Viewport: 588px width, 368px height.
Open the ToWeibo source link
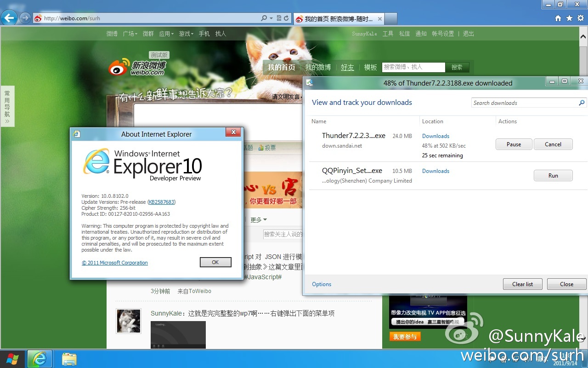pos(200,291)
